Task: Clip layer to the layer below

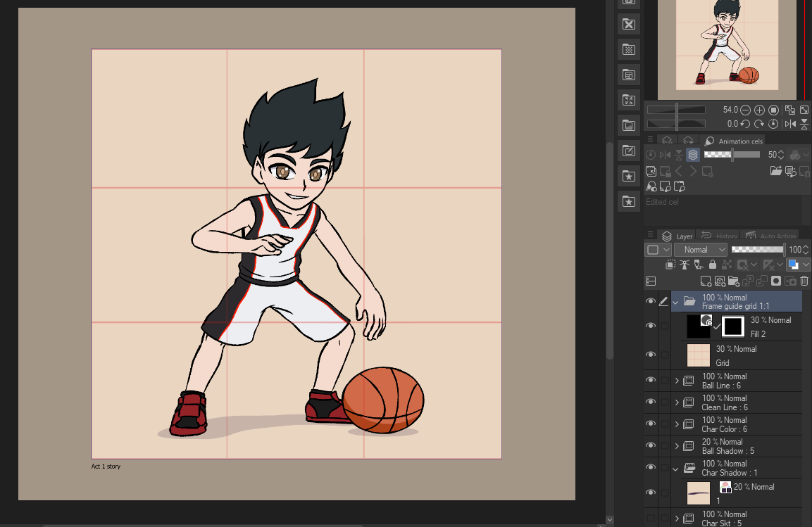Action: tap(670, 264)
